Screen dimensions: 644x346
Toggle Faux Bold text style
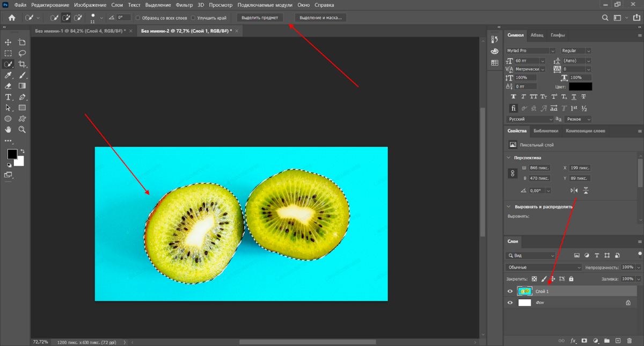click(514, 97)
